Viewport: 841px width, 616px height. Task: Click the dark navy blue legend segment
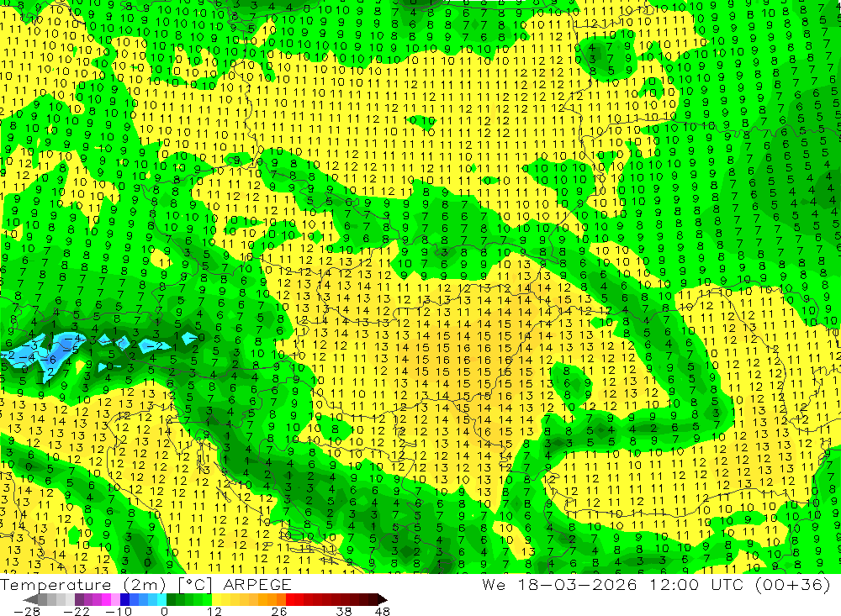pos(125,599)
